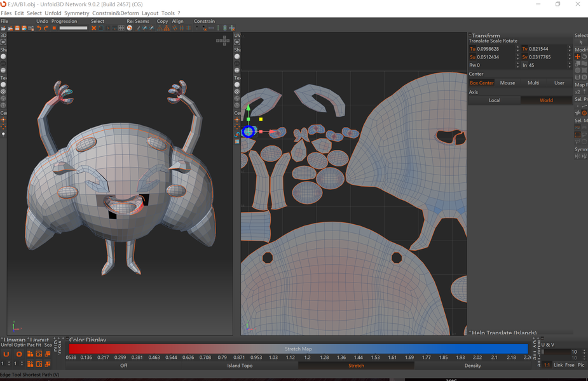Set transform center to User
Viewport: 588px width, 381px height.
(x=559, y=83)
